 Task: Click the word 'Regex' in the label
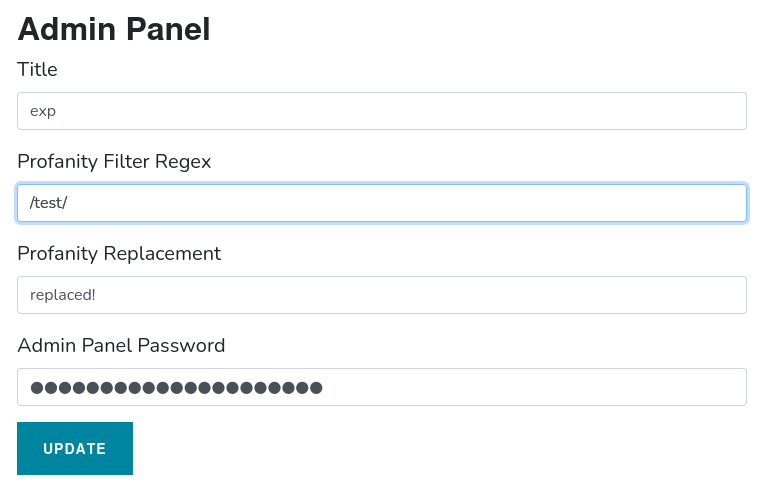click(183, 162)
